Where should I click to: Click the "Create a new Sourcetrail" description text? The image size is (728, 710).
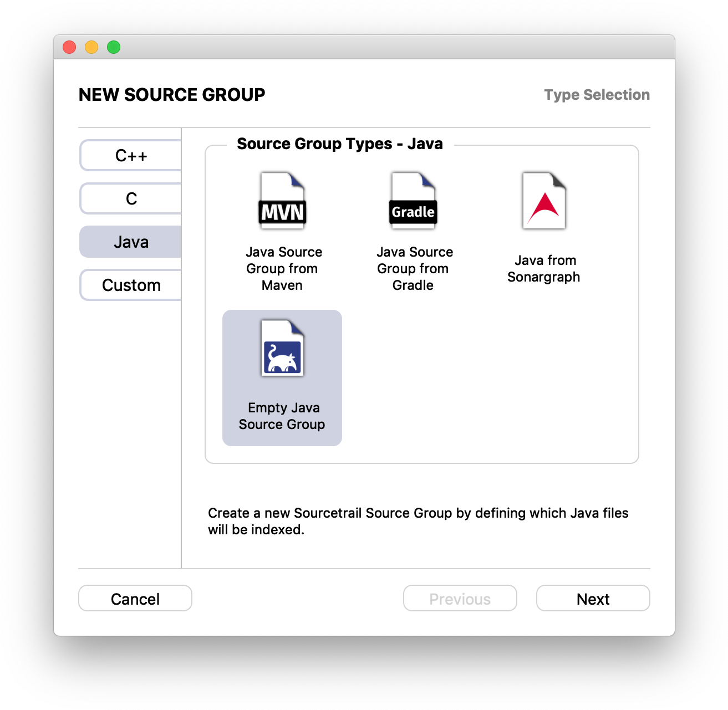point(418,521)
